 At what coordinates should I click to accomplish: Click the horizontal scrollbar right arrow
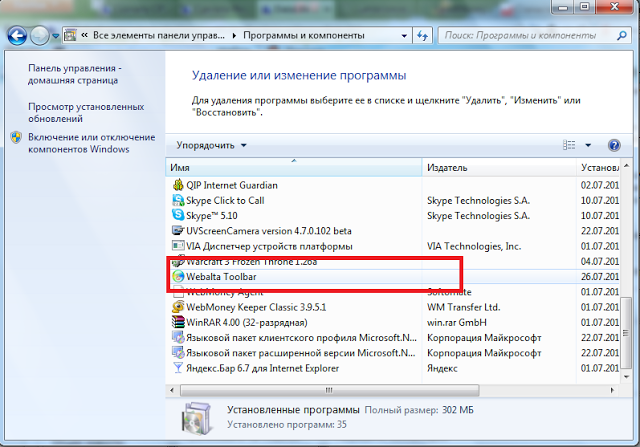tap(612, 390)
